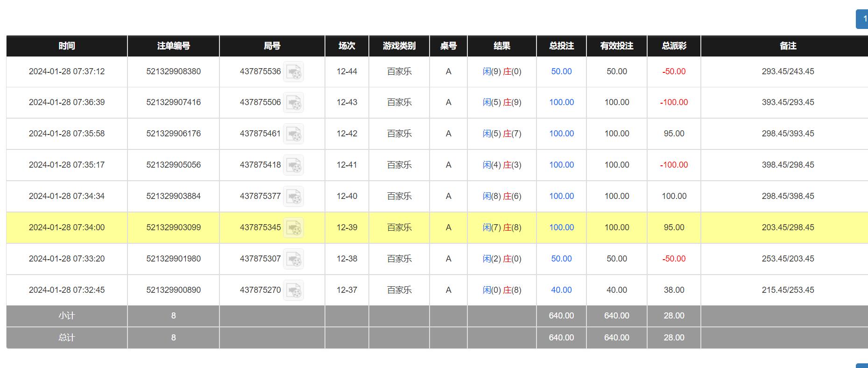Image resolution: width=868 pixels, height=368 pixels.
Task: Select bet order number 521329903099
Action: point(173,227)
